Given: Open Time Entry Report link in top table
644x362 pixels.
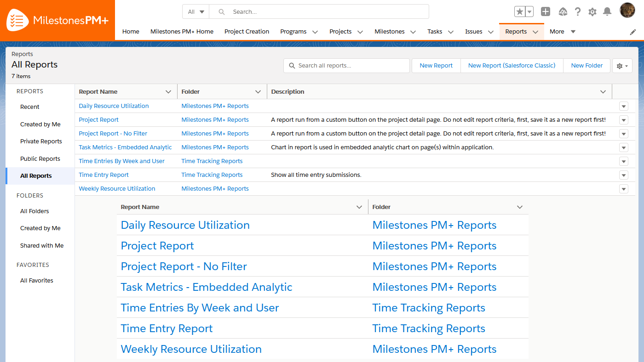Looking at the screenshot, I should (x=103, y=175).
